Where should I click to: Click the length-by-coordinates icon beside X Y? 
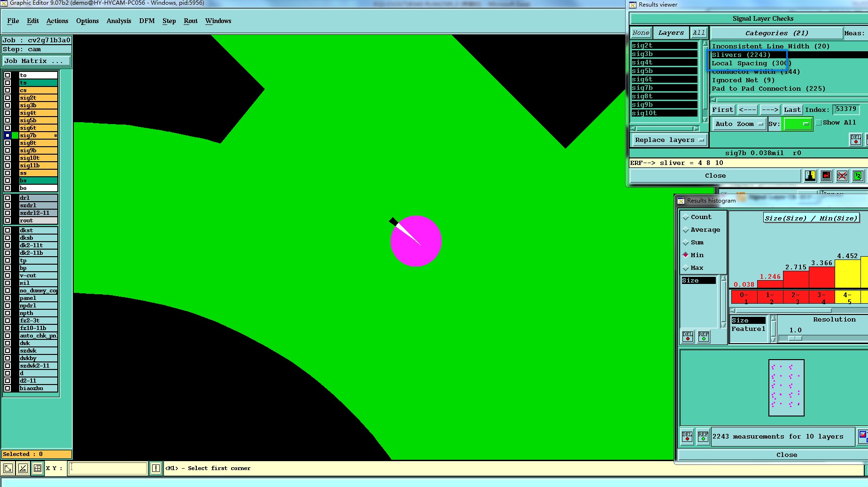pyautogui.click(x=23, y=468)
